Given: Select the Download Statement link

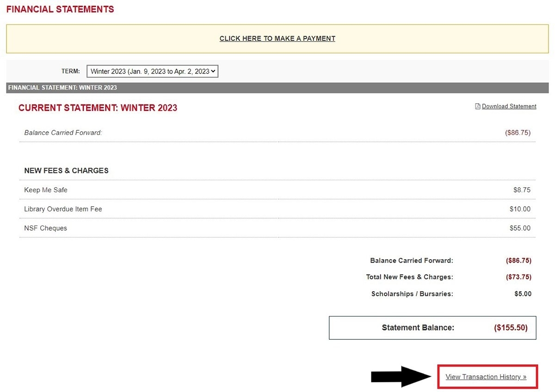Looking at the screenshot, I should coord(508,106).
